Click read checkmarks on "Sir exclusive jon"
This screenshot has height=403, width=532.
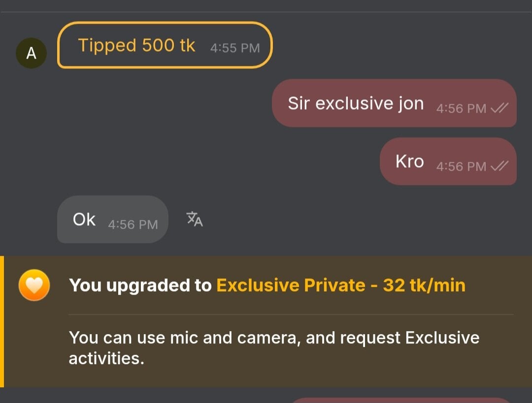(499, 109)
